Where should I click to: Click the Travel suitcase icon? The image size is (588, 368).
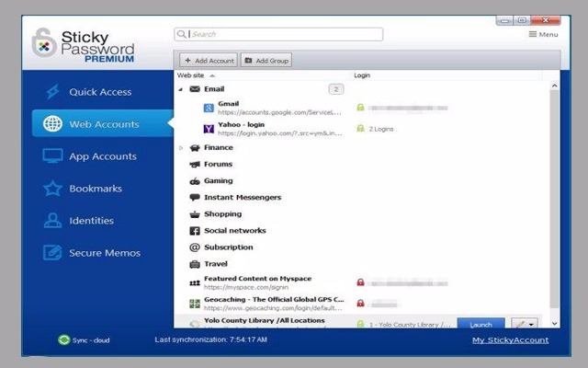[x=195, y=264]
